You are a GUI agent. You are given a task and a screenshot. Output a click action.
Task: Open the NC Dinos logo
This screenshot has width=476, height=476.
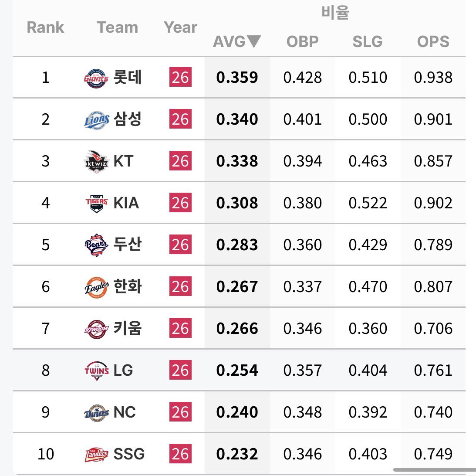(x=96, y=412)
